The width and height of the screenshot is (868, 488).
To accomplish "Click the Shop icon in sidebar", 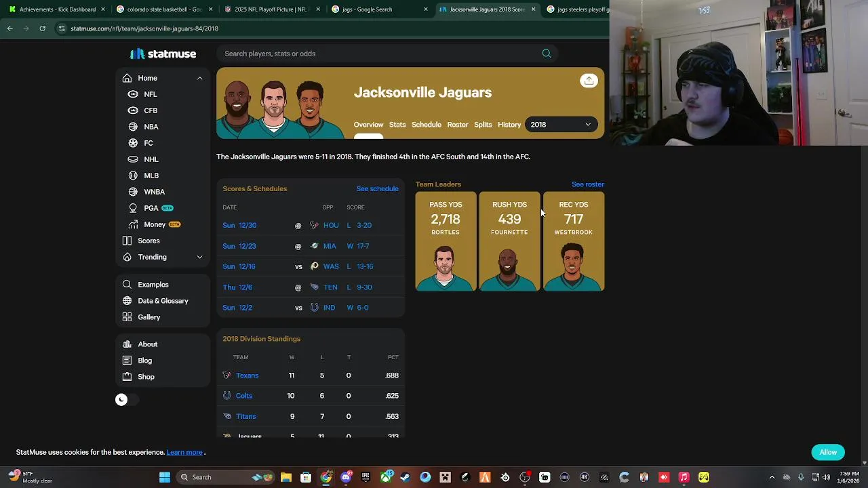I will pyautogui.click(x=127, y=377).
